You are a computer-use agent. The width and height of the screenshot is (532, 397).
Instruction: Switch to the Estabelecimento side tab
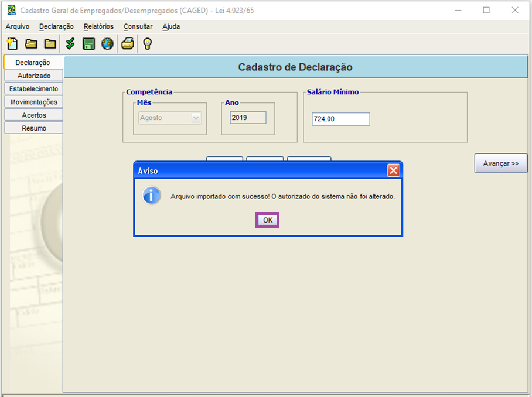(33, 89)
